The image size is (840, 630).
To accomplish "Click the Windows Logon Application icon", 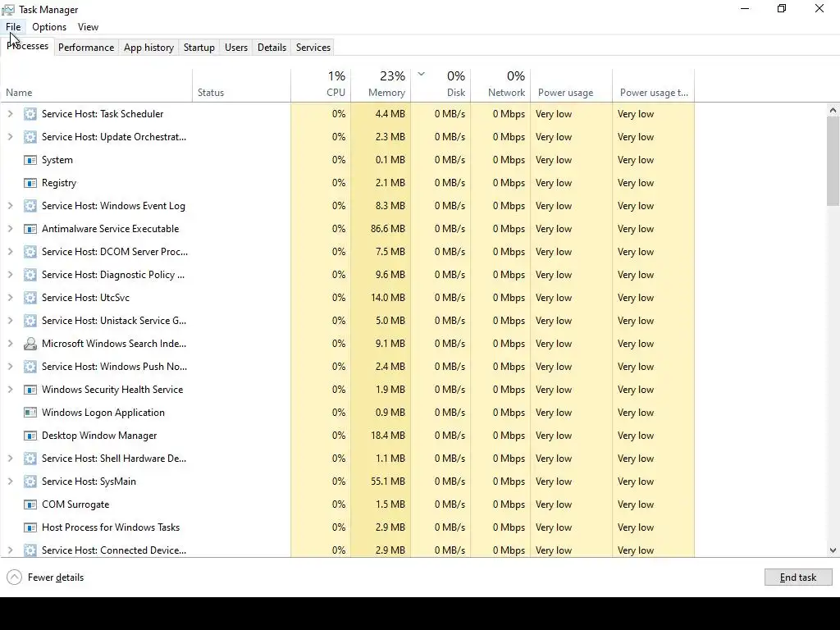I will (30, 413).
